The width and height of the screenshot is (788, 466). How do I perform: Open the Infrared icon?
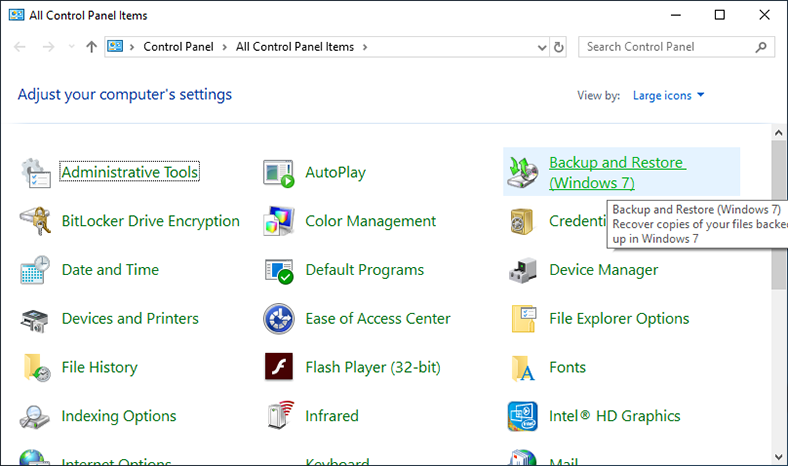[x=281, y=415]
